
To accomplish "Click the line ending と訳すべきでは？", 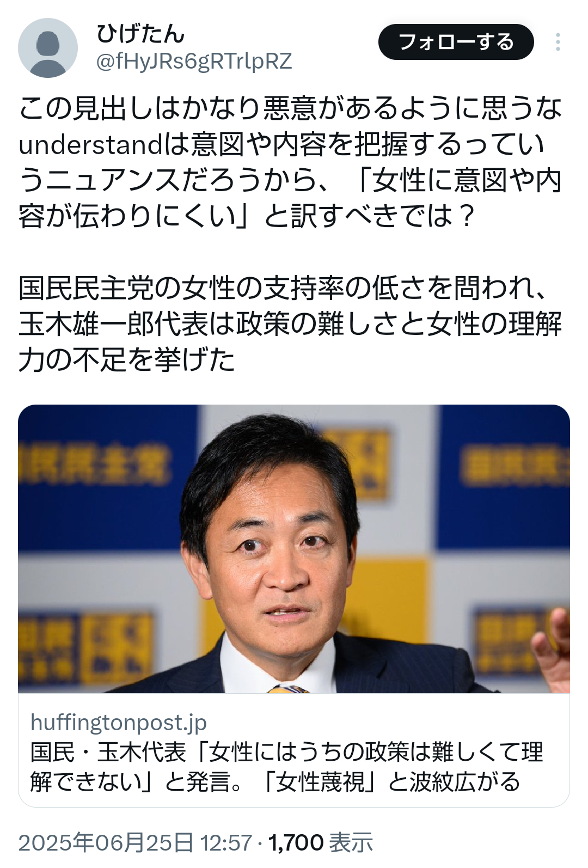I will [248, 216].
